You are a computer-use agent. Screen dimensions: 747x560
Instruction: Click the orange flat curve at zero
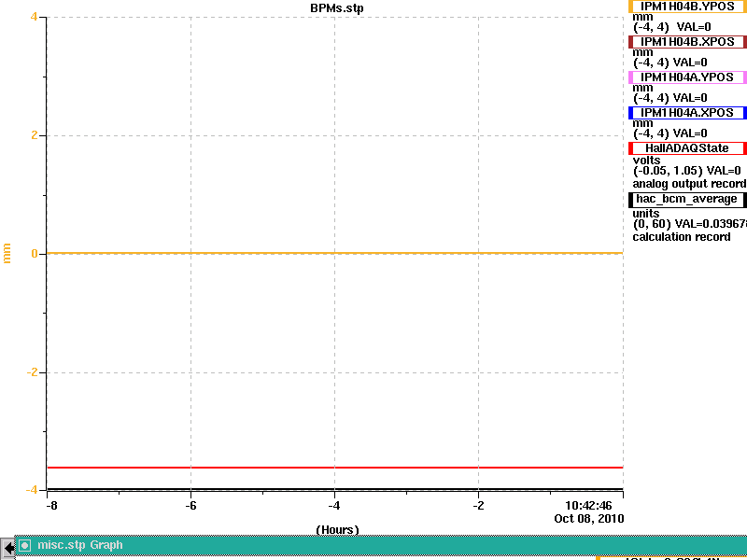click(x=334, y=253)
